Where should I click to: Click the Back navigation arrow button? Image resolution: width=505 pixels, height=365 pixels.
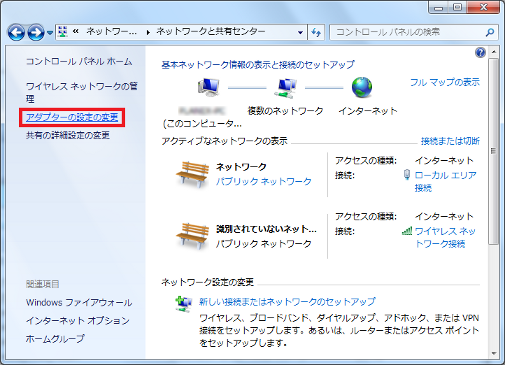click(x=16, y=32)
